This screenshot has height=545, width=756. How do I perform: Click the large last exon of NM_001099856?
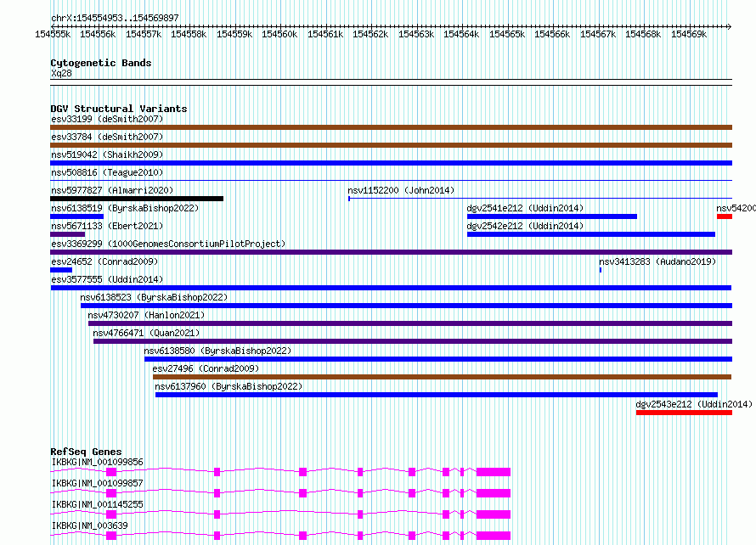(494, 472)
